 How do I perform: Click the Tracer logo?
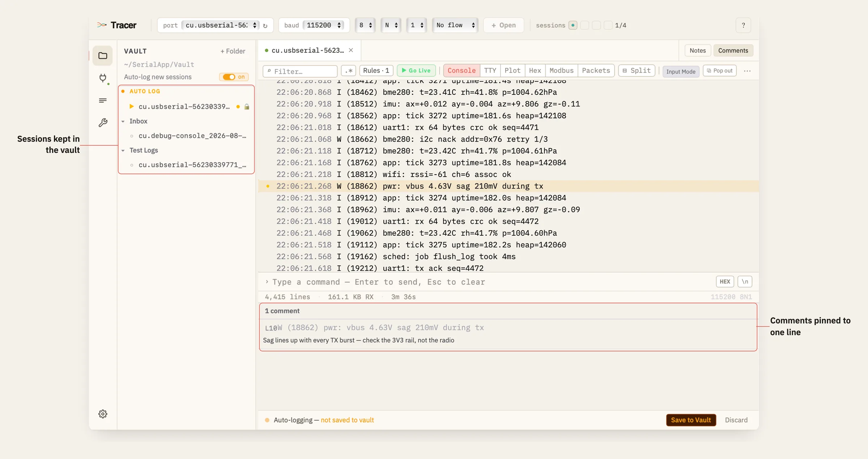pos(116,25)
